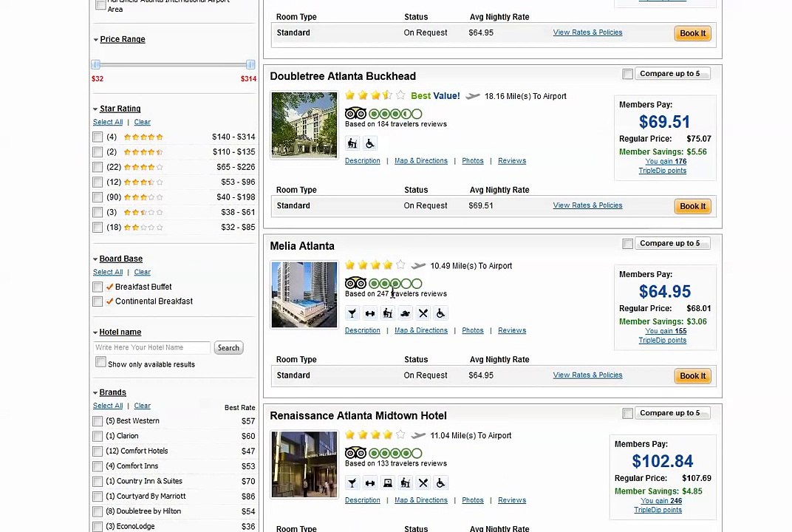Click Renaissance Midtown wheelchair accessible icon

click(x=440, y=483)
